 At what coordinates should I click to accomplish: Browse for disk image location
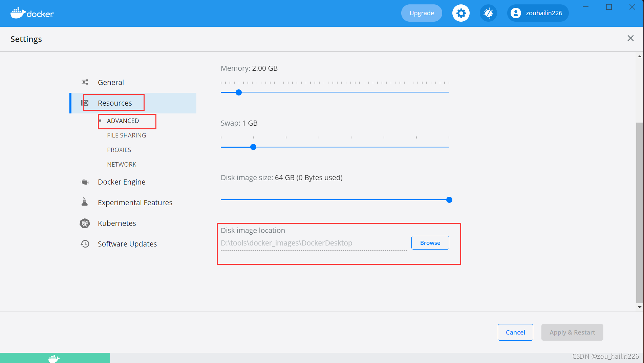click(x=430, y=243)
